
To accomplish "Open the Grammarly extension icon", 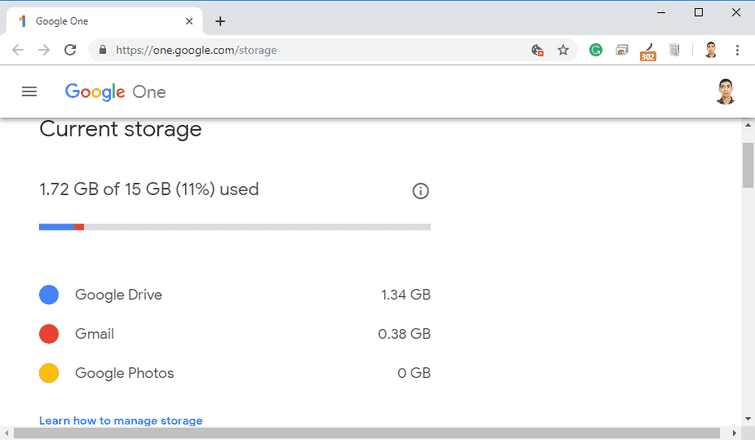I will tap(596, 50).
